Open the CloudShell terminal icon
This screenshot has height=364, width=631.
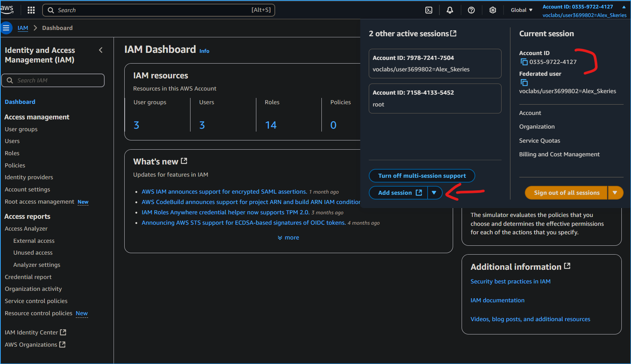(429, 10)
